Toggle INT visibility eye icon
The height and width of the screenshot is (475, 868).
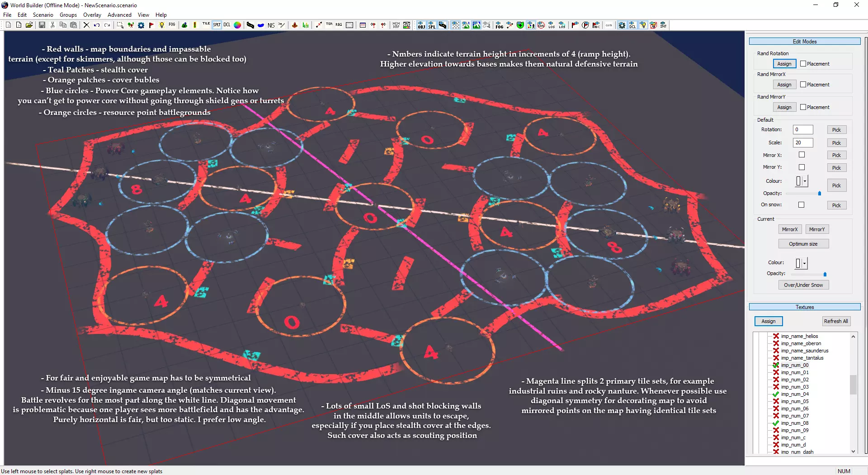click(x=664, y=25)
